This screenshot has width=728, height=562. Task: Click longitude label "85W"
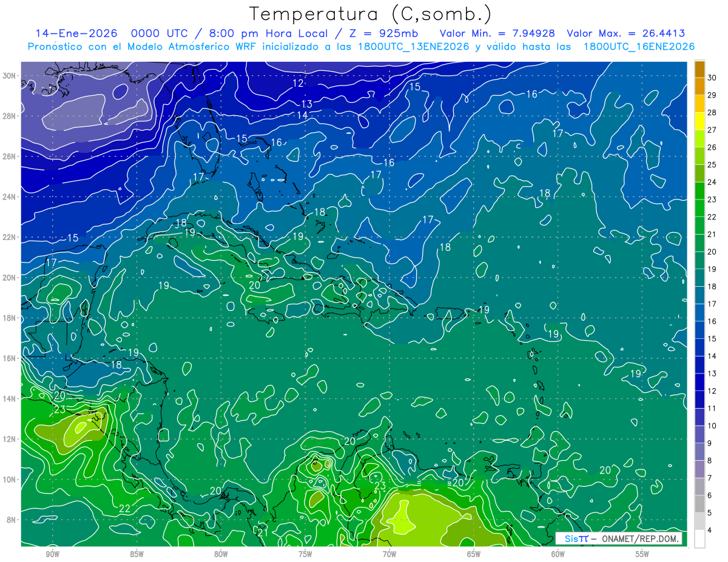tap(136, 554)
